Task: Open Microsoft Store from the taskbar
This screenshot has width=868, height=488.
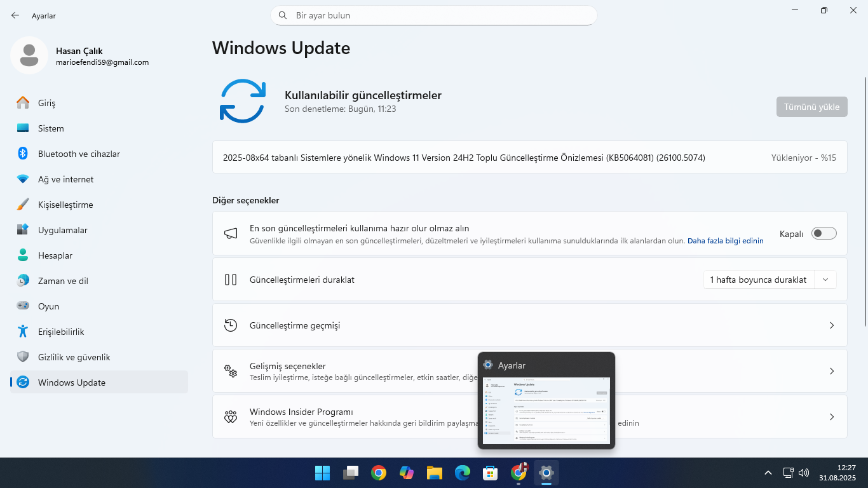Action: point(491,473)
